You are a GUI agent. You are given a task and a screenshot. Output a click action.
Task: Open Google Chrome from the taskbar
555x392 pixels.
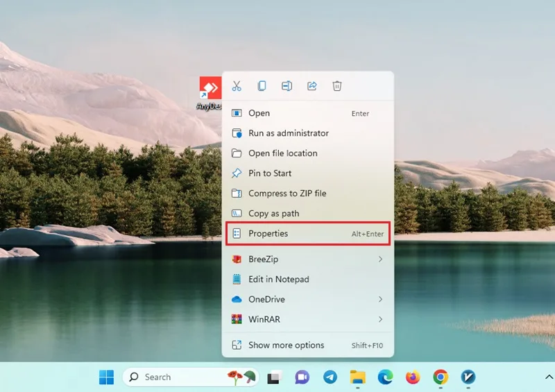pyautogui.click(x=441, y=377)
